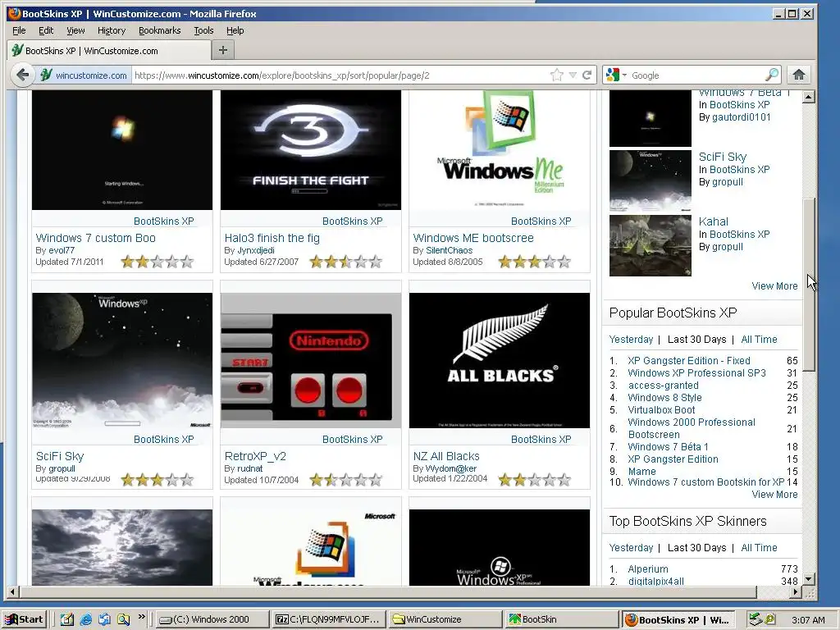Click View More under Popular BootSkins XP

click(x=774, y=495)
